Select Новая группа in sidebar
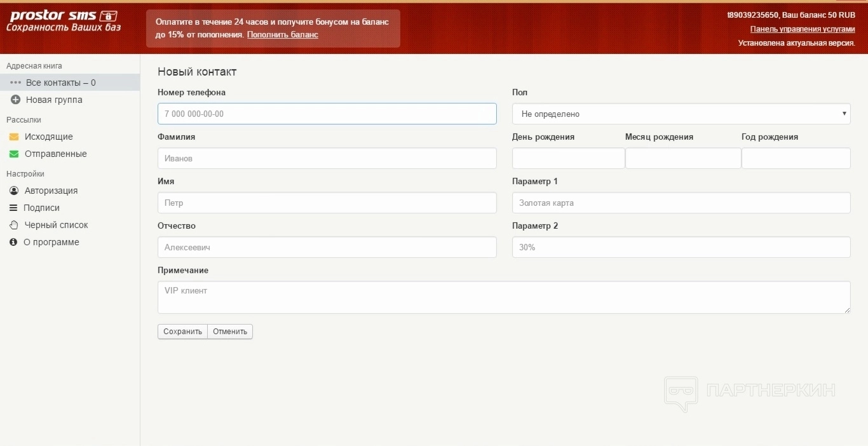This screenshot has width=868, height=446. point(54,100)
